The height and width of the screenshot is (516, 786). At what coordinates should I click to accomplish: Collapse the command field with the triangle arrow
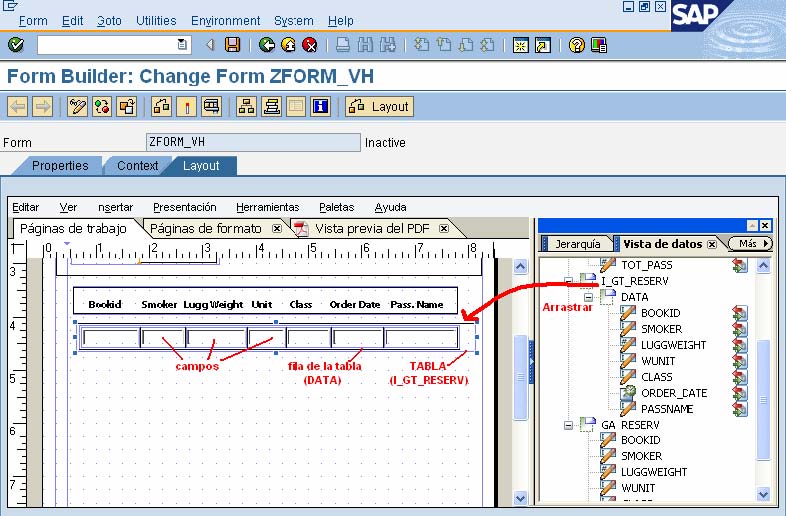click(x=211, y=45)
